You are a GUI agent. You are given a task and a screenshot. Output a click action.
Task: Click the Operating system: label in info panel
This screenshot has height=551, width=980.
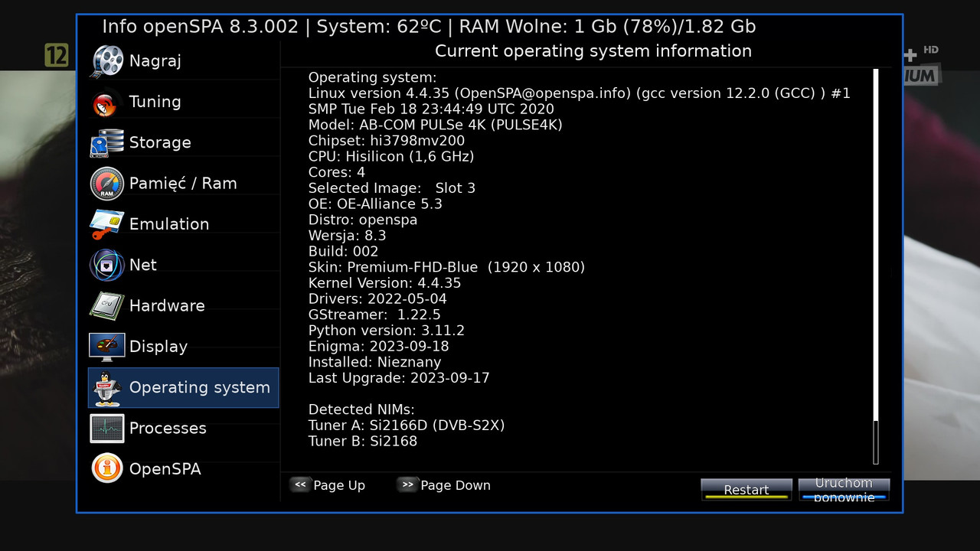[373, 77]
